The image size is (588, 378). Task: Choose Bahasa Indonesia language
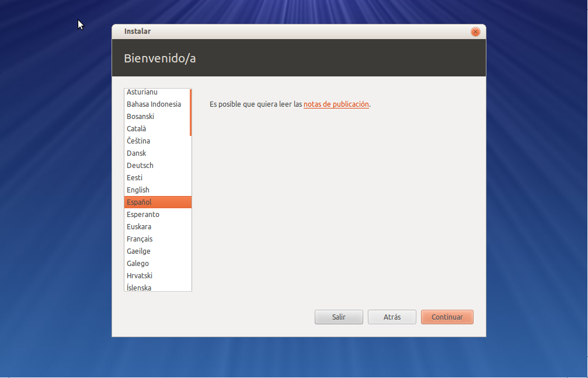[x=154, y=104]
